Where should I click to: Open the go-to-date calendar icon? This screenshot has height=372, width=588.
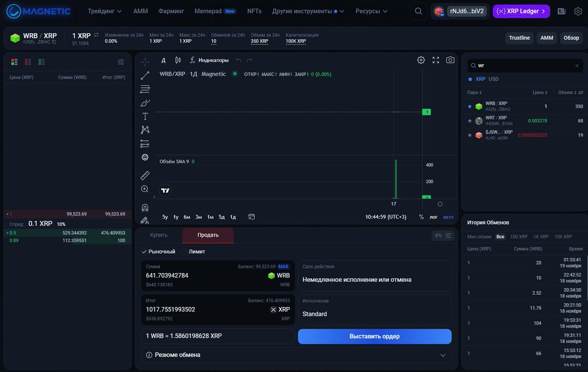pos(251,217)
